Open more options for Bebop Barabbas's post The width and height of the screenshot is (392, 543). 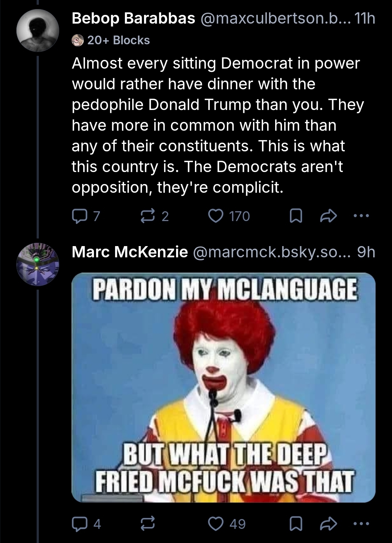(x=361, y=216)
